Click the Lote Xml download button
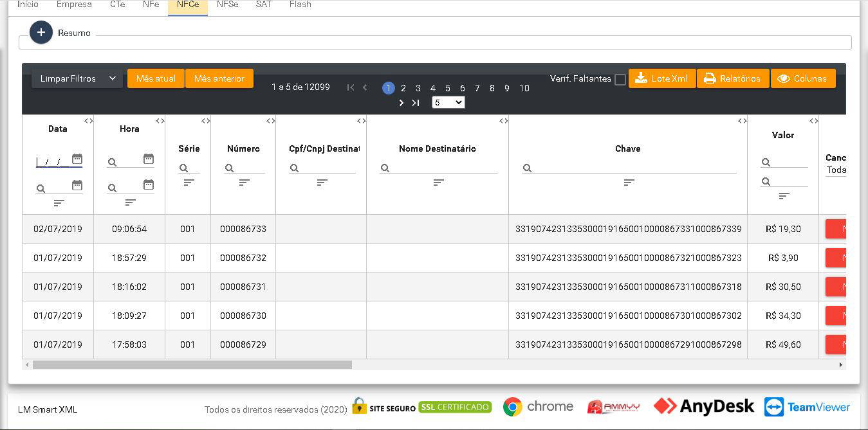Viewport: 868px width, 430px height. (661, 78)
